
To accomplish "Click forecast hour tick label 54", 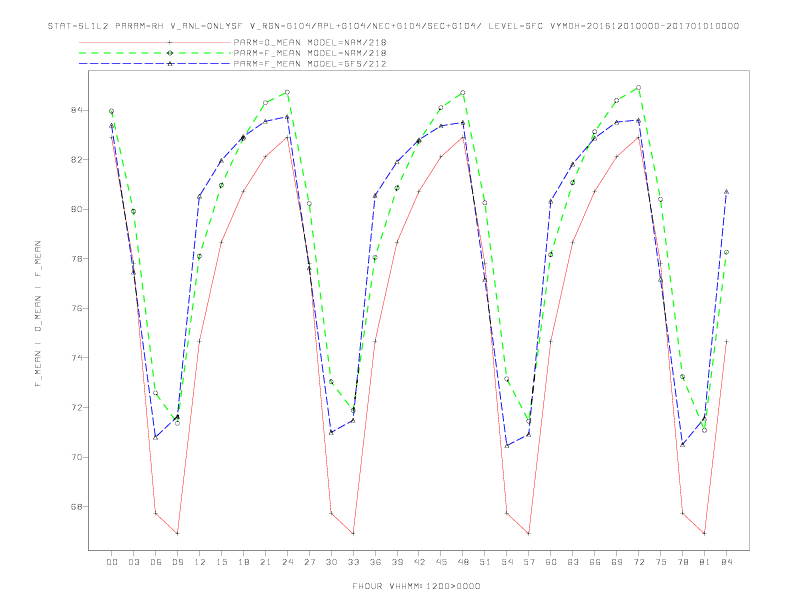I will pos(507,562).
